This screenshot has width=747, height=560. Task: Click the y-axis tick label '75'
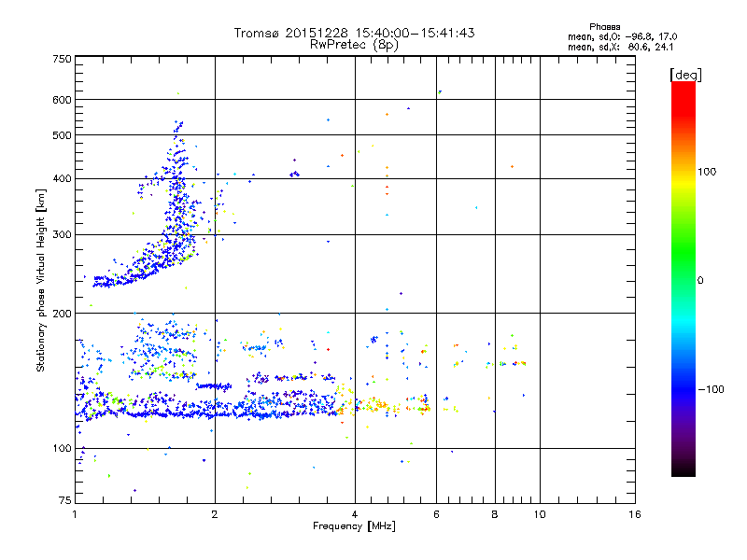(65, 500)
